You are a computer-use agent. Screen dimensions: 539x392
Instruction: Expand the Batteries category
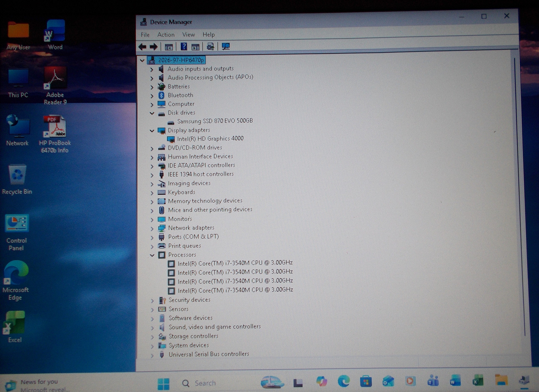[152, 87]
